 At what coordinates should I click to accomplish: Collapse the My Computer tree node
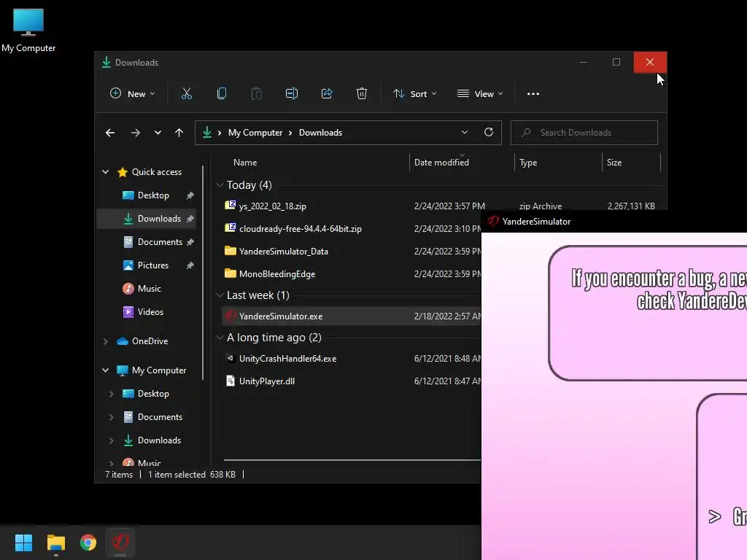tap(105, 370)
